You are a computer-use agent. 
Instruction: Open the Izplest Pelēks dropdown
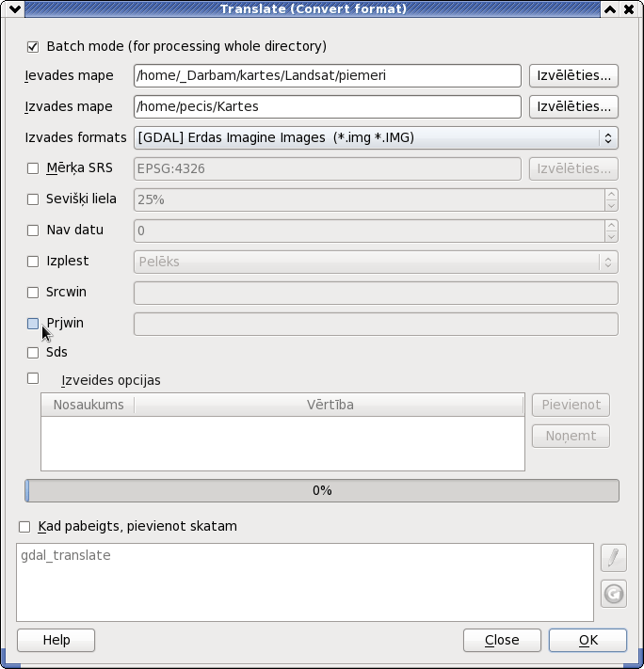(x=376, y=262)
